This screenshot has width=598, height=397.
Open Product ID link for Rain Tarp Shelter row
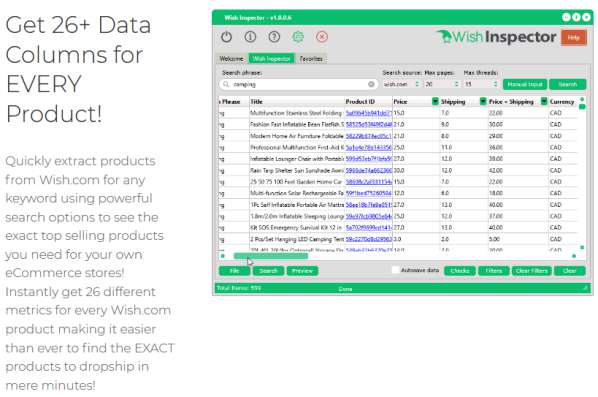coord(368,170)
